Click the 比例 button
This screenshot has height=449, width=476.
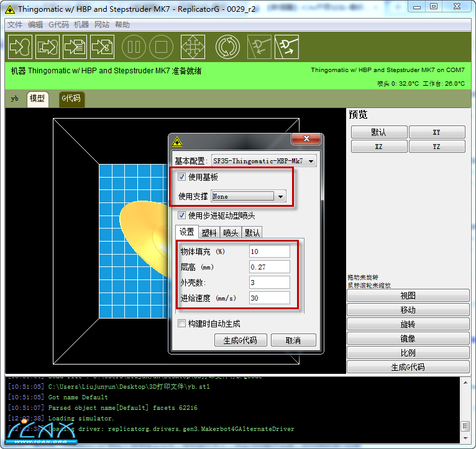(408, 353)
